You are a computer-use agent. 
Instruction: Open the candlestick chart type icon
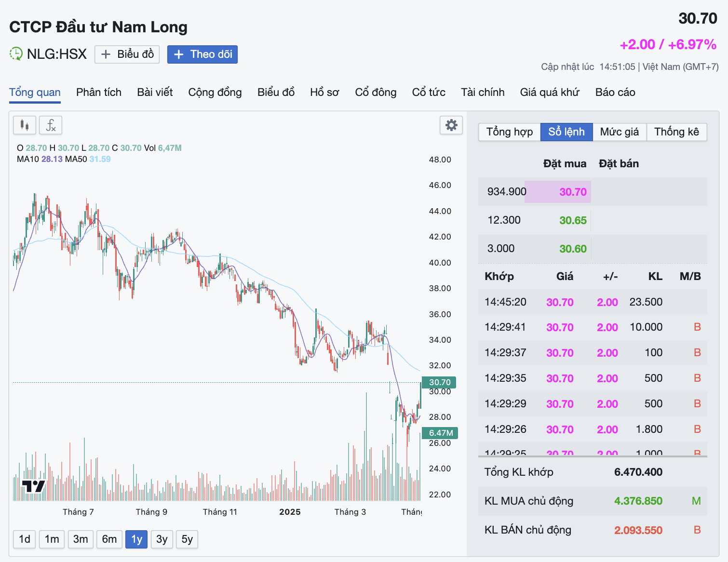25,126
